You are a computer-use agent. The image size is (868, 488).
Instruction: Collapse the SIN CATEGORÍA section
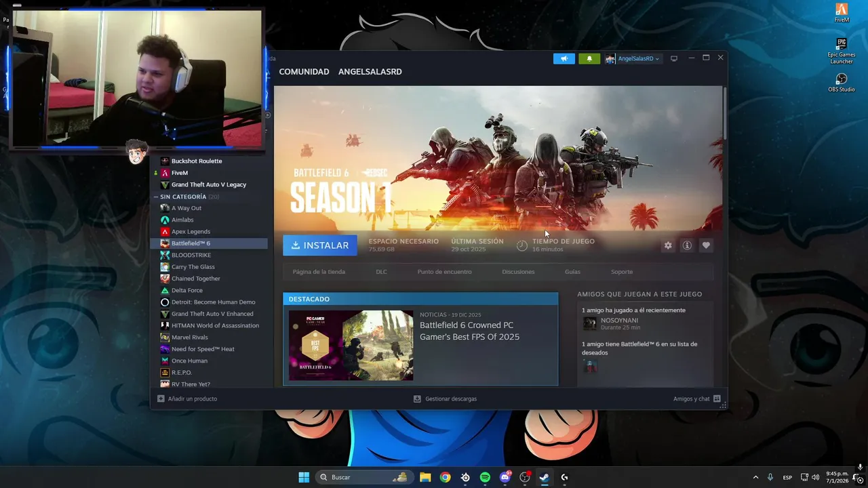(x=157, y=197)
